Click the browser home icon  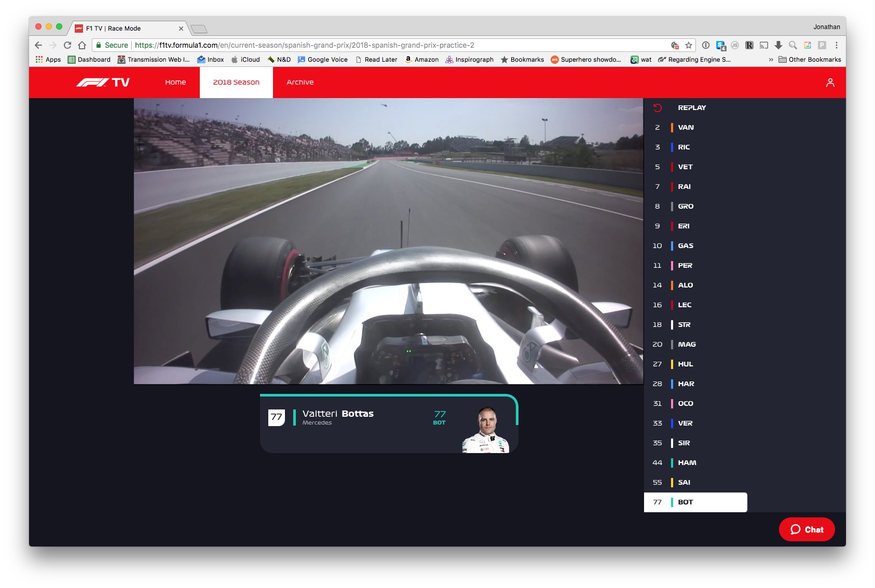point(82,46)
